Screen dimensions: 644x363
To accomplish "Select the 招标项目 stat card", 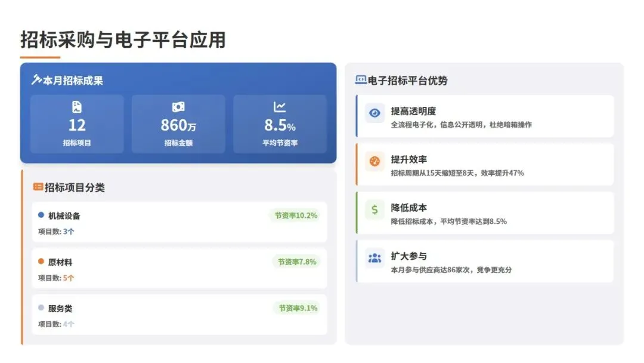I will tap(77, 124).
